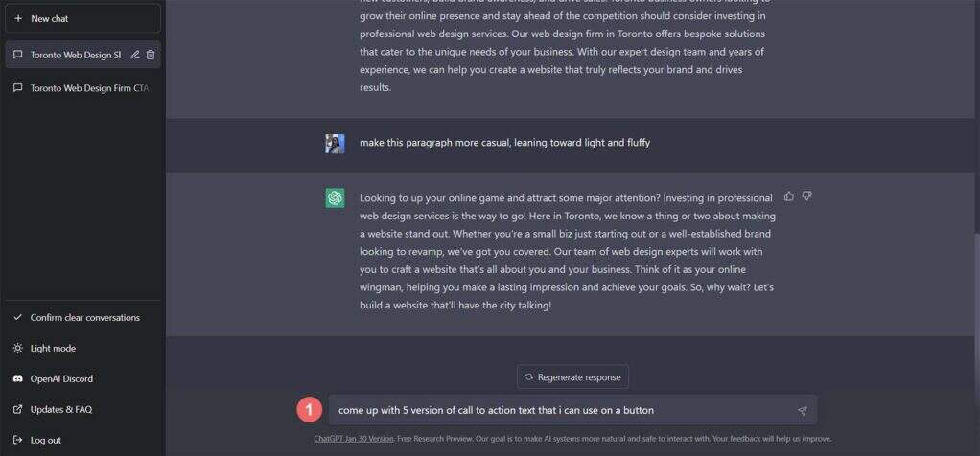Confirm clear conversations in sidebar
980x456 pixels.
tap(84, 317)
